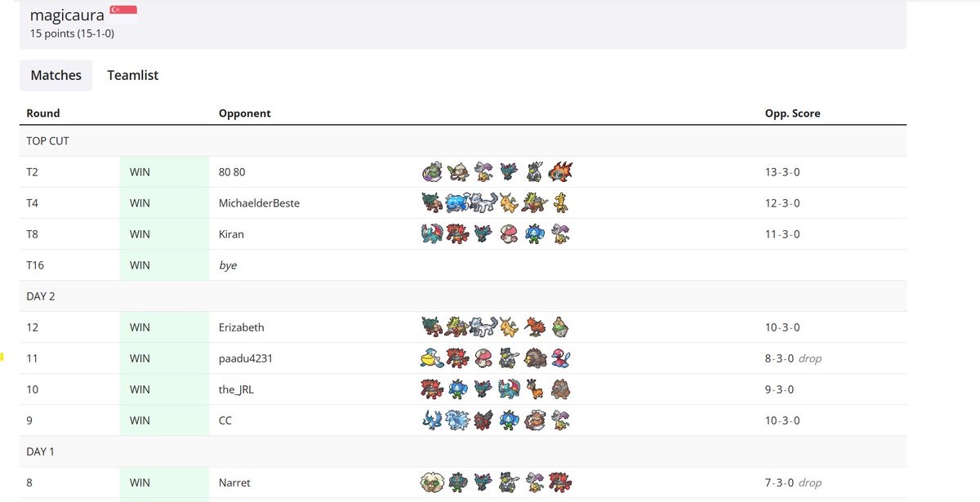980x502 pixels.
Task: Open opponent 80 80's page
Action: click(x=230, y=171)
